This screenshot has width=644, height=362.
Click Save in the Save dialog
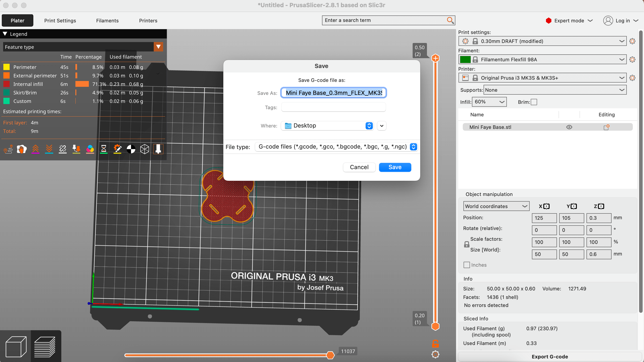(x=395, y=167)
